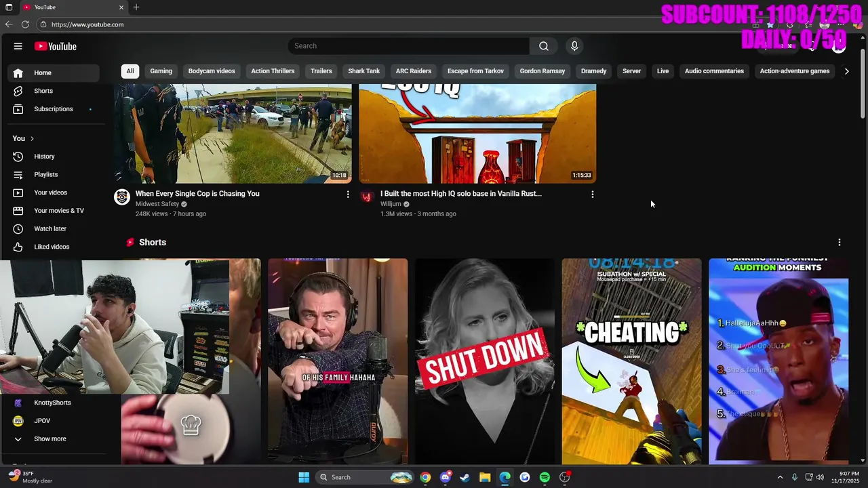
Task: Open Subscriptions in the sidebar
Action: [54, 109]
